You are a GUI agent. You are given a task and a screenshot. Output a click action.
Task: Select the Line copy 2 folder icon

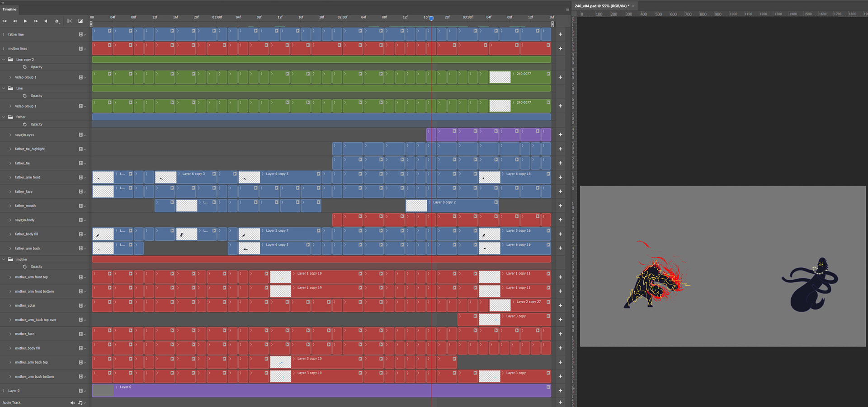[x=10, y=59]
